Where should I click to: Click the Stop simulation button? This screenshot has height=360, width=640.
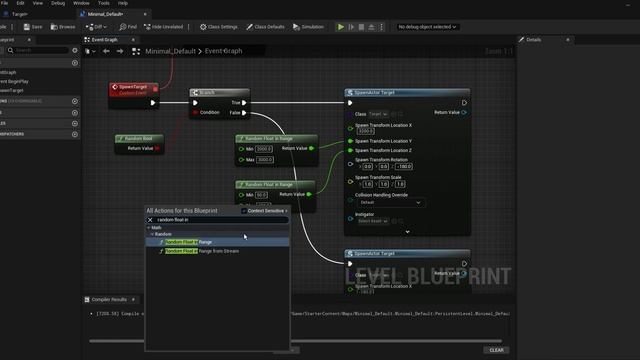(x=361, y=27)
